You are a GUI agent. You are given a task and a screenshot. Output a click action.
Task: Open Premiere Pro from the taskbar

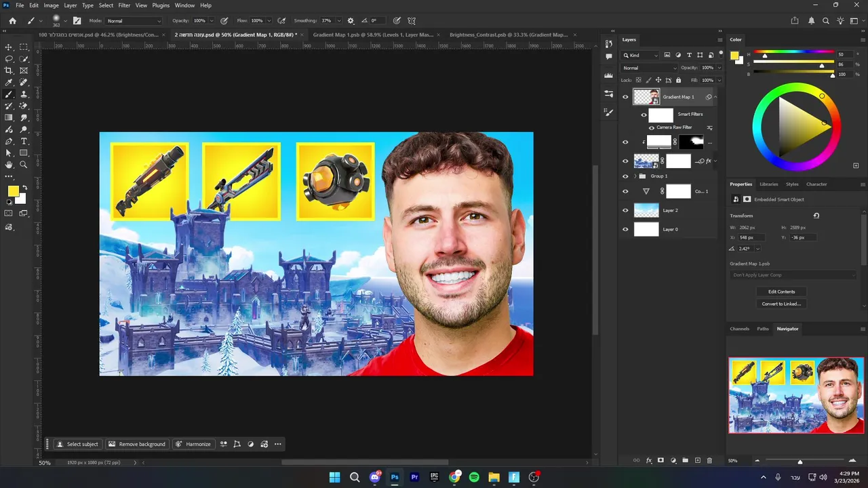(414, 477)
